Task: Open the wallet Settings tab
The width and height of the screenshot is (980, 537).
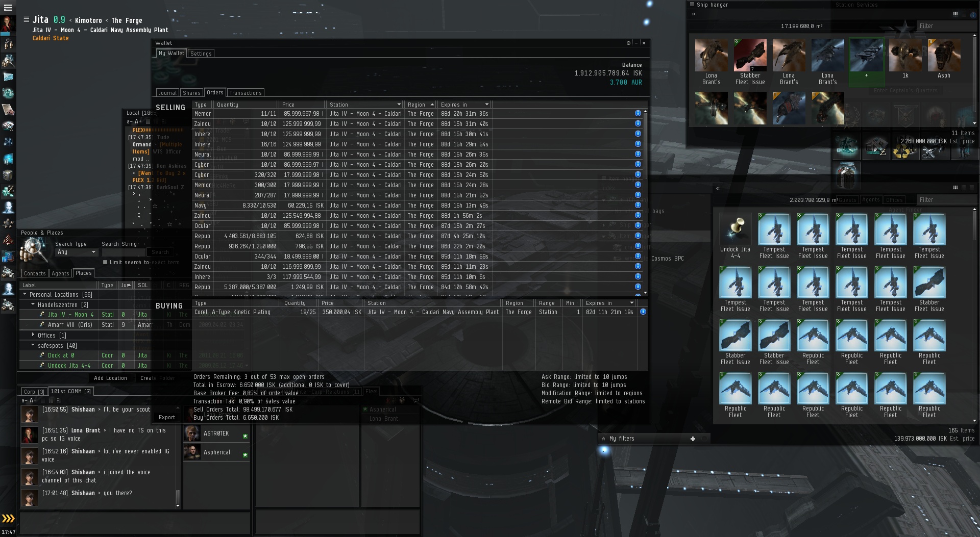Action: (x=201, y=54)
